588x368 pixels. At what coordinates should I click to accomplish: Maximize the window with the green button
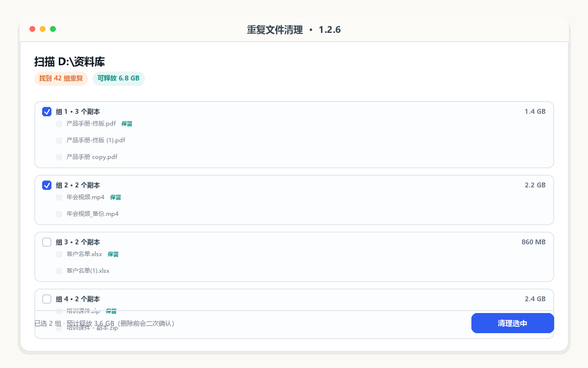point(53,29)
